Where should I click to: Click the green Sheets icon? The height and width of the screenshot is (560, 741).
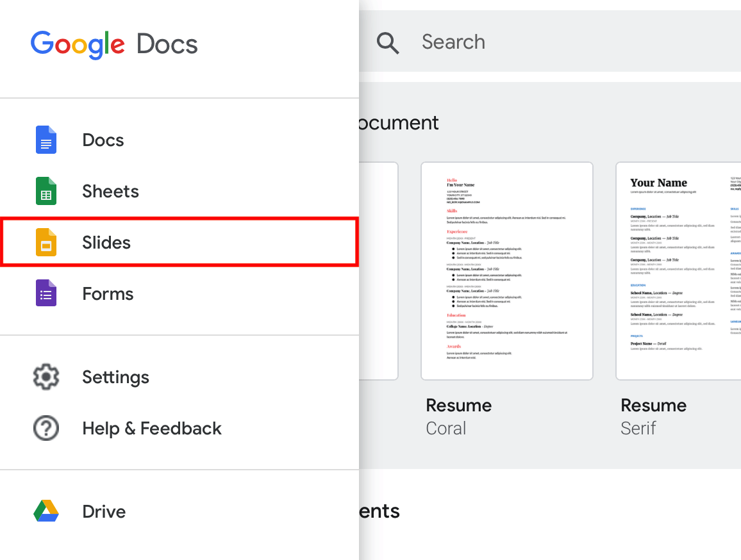46,191
